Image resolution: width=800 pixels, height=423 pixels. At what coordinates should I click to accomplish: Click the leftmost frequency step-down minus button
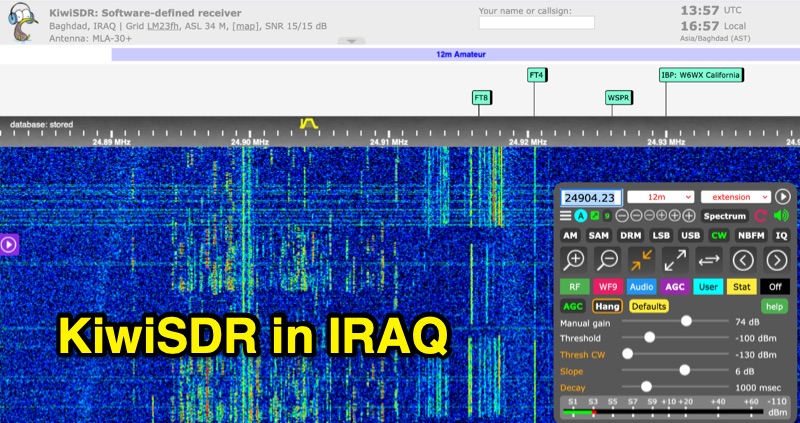point(622,216)
